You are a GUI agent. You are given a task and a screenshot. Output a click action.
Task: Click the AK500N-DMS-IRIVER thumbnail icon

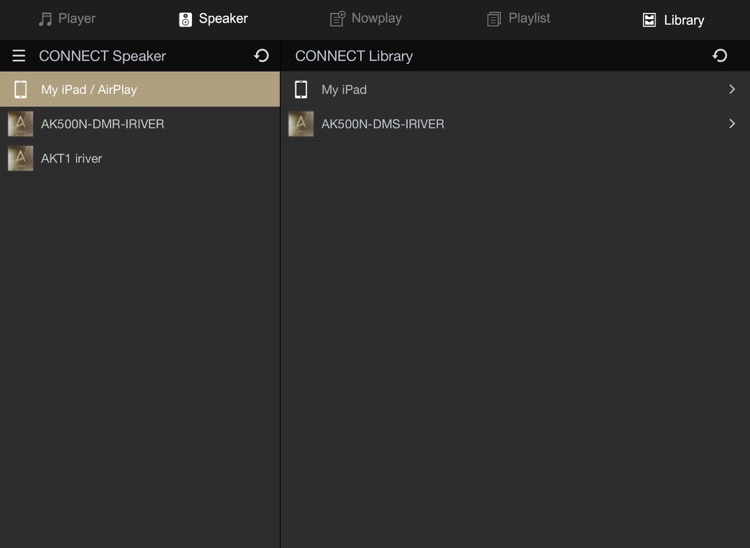coord(301,124)
